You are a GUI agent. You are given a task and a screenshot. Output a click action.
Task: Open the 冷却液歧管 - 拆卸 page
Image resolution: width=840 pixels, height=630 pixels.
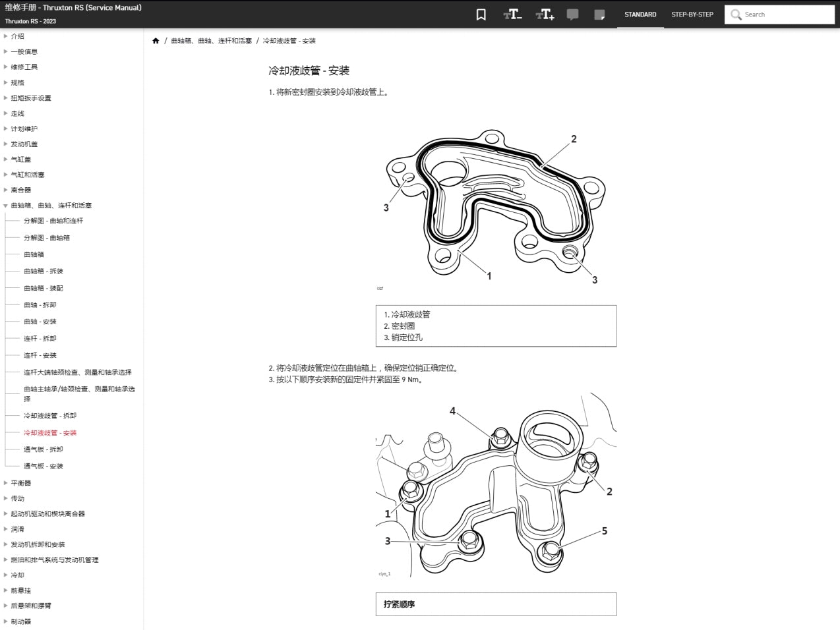pyautogui.click(x=50, y=416)
